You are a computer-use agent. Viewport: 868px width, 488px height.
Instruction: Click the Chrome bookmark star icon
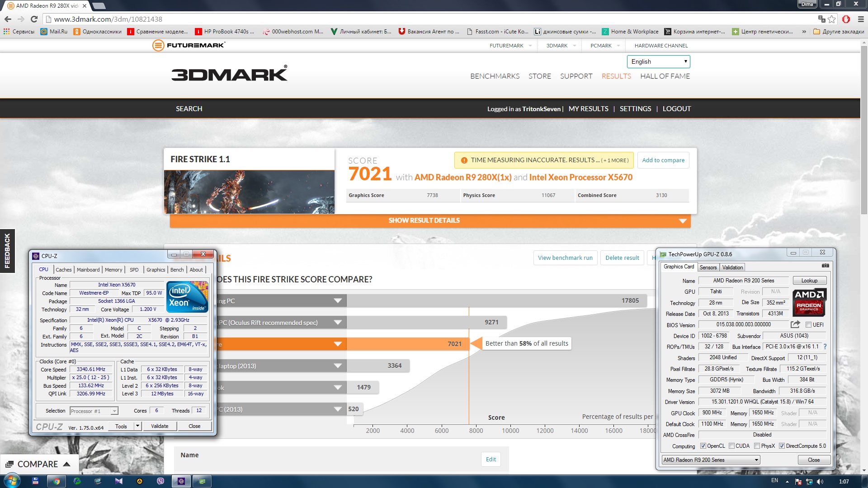[x=832, y=19]
